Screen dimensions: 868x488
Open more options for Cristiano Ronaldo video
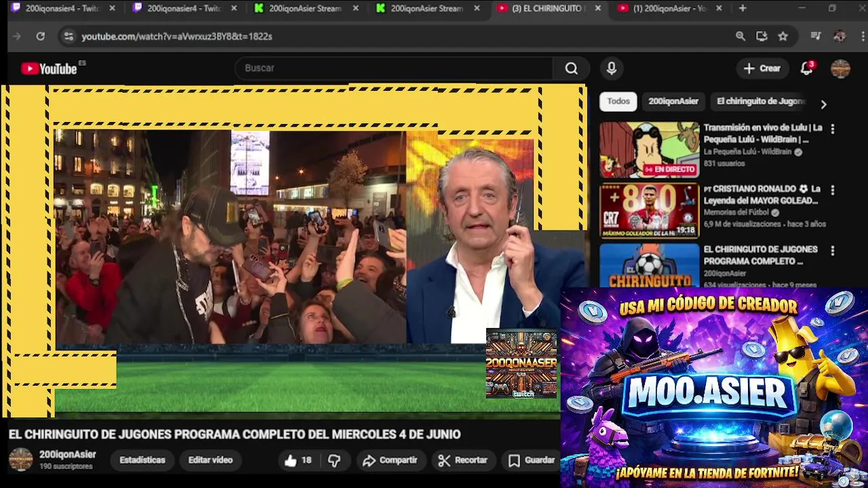[833, 190]
